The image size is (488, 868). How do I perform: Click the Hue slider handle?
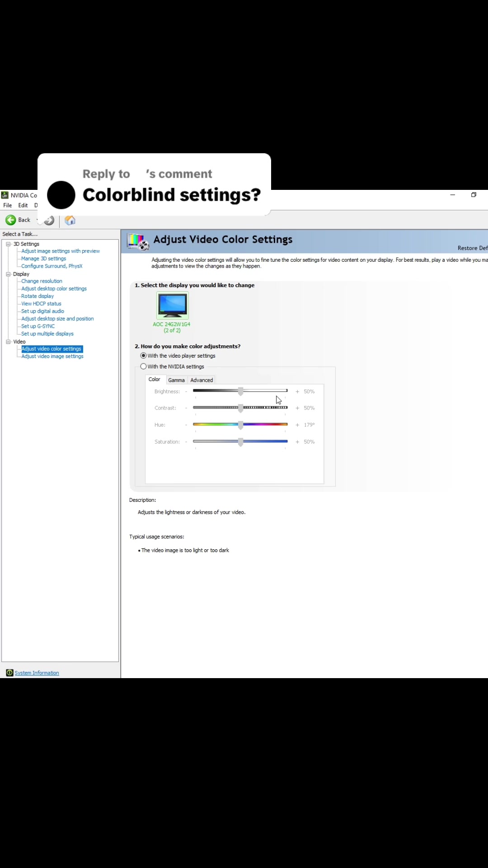(241, 425)
